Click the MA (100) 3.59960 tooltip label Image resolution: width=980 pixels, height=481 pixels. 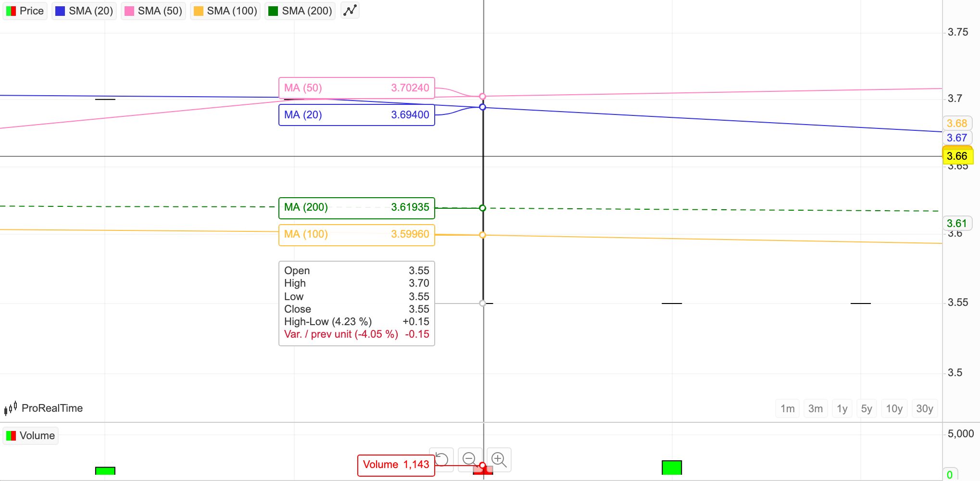pos(357,235)
